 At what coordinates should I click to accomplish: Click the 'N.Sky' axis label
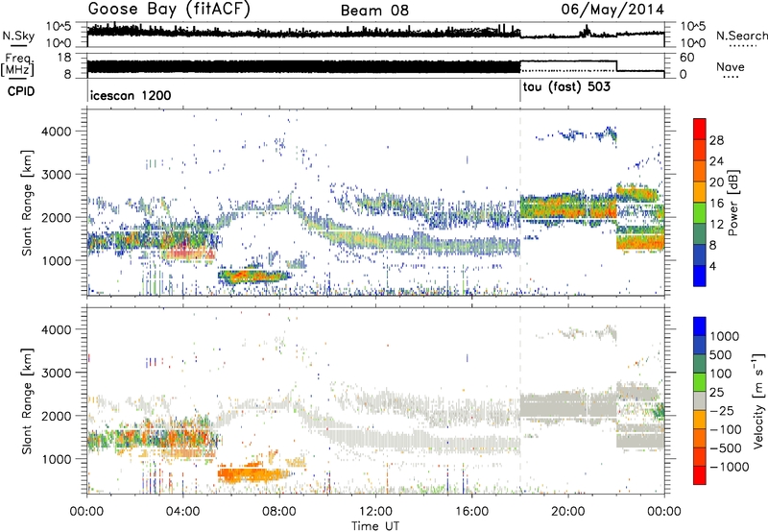pyautogui.click(x=18, y=36)
